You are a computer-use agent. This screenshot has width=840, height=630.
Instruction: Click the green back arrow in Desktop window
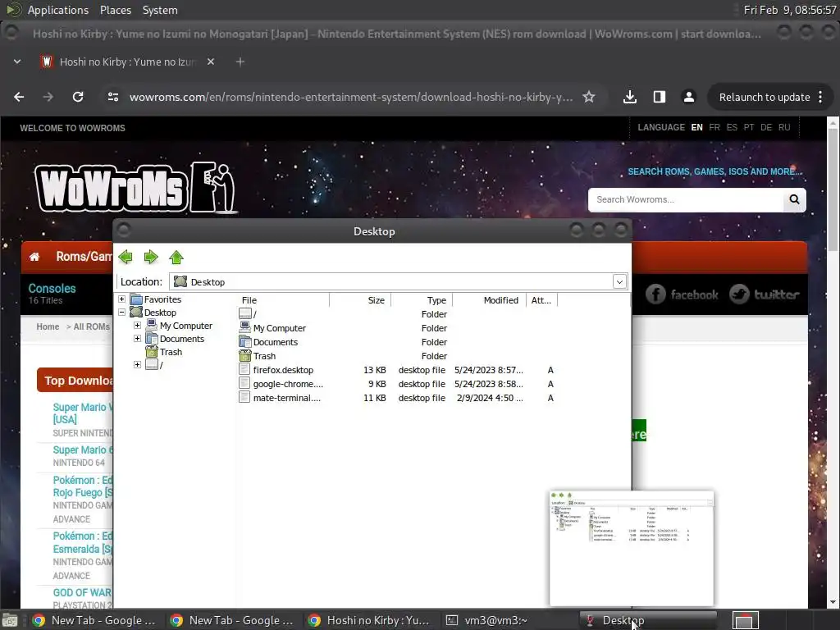click(x=126, y=257)
